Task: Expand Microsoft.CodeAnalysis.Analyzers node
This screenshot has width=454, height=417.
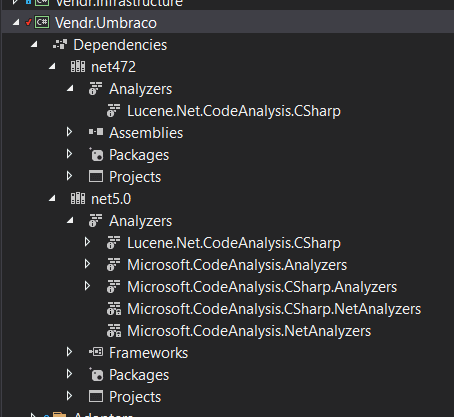Action: point(87,264)
